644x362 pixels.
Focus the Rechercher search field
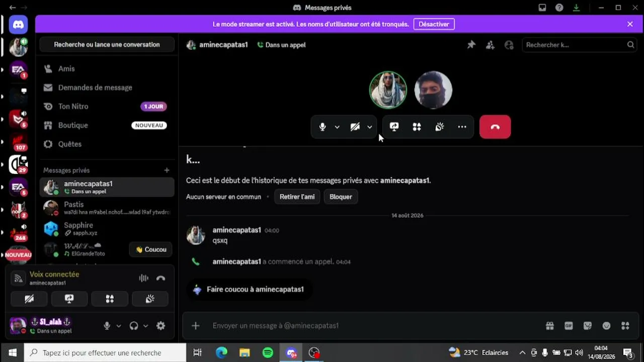pos(579,45)
